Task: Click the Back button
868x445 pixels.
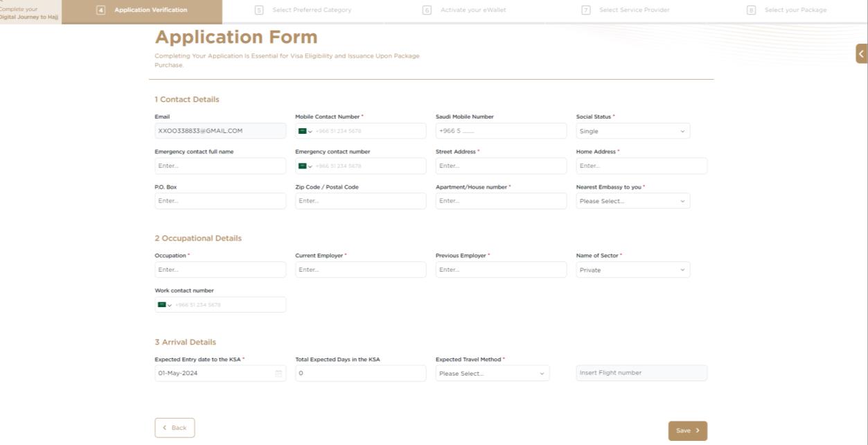Action: pos(175,428)
